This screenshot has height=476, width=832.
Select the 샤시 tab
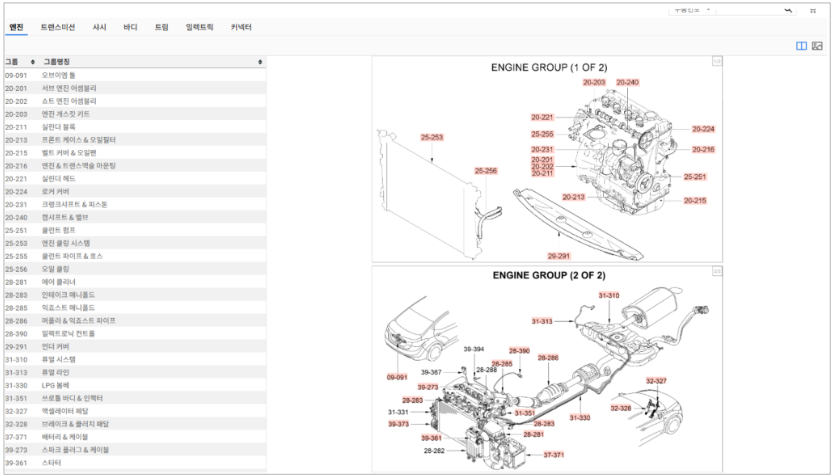[x=99, y=27]
